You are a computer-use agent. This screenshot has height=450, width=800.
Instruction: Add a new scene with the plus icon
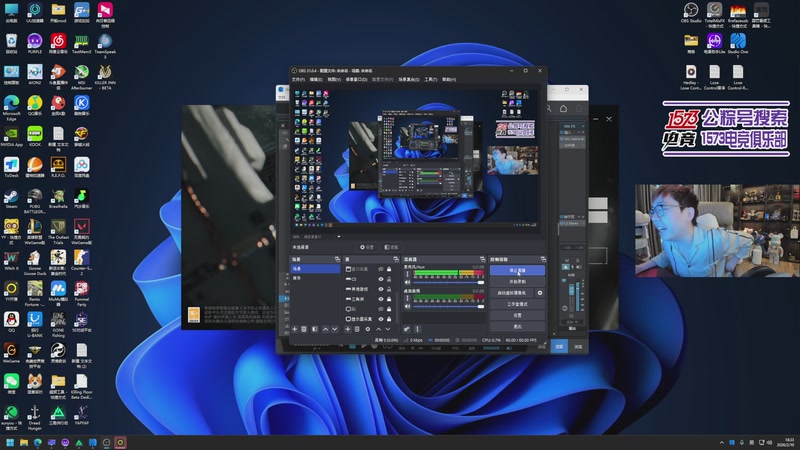[294, 329]
